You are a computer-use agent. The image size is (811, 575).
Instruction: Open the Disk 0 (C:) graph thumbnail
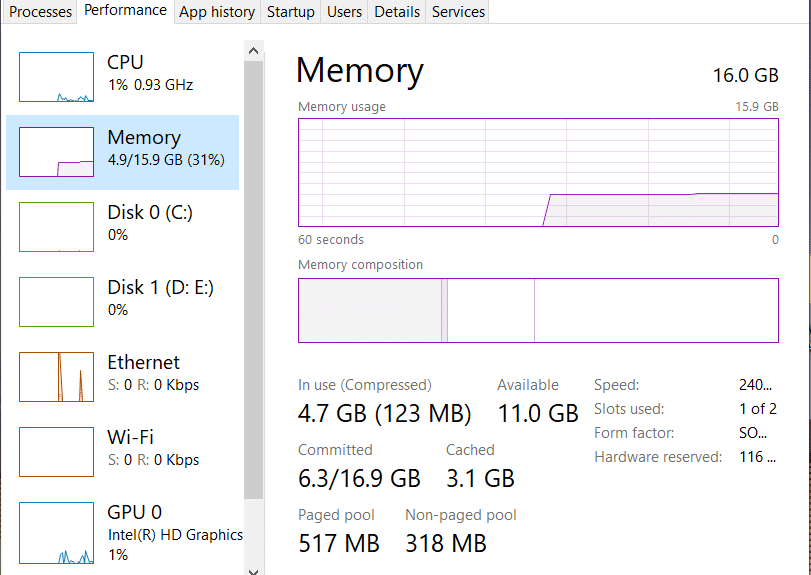pyautogui.click(x=57, y=227)
